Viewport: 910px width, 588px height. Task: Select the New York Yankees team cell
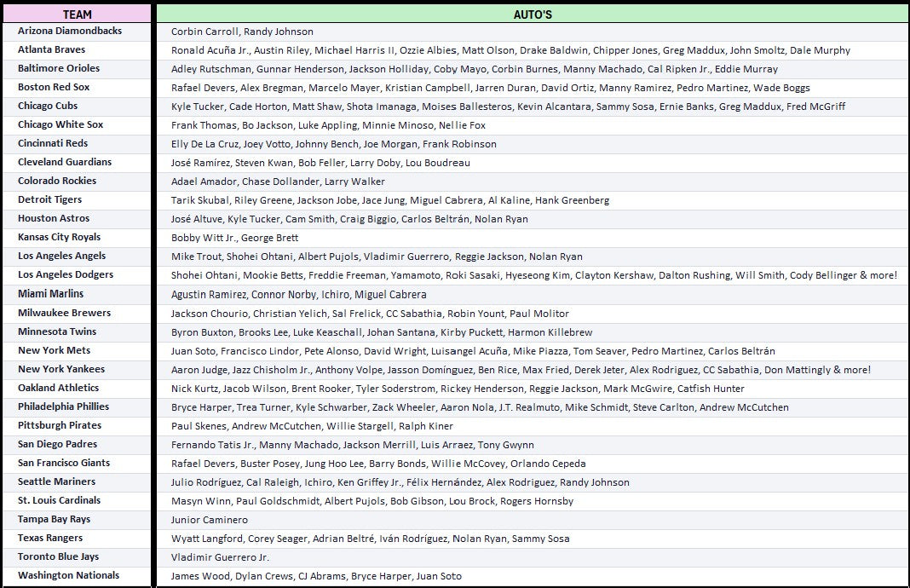[77, 370]
